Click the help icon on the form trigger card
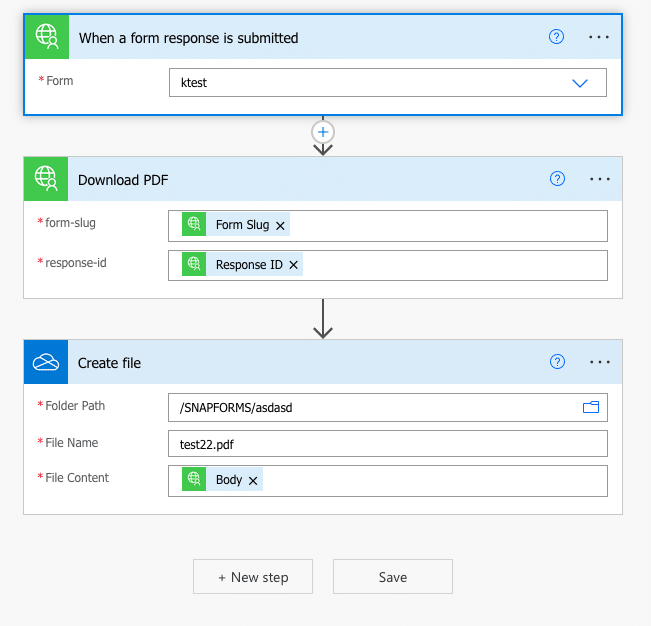The width and height of the screenshot is (651, 626). click(557, 37)
